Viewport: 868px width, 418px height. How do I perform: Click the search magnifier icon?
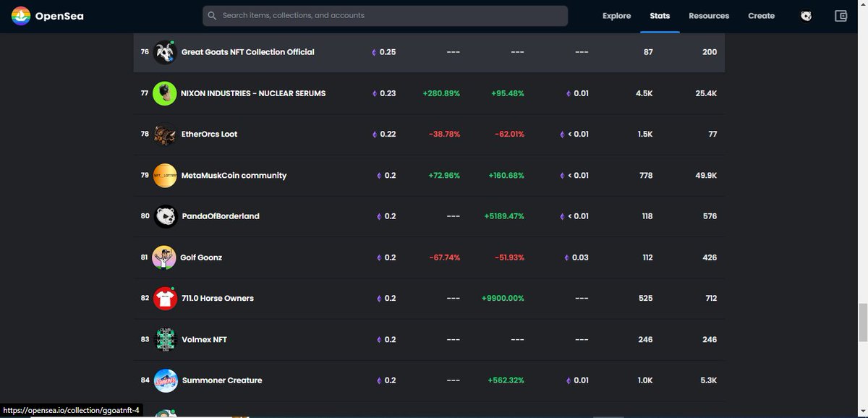click(x=212, y=16)
